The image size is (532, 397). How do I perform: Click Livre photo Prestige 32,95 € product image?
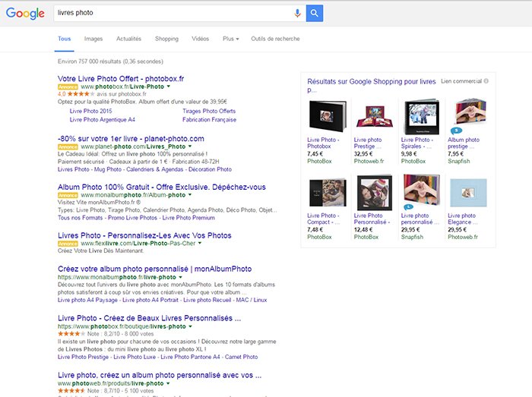point(374,116)
